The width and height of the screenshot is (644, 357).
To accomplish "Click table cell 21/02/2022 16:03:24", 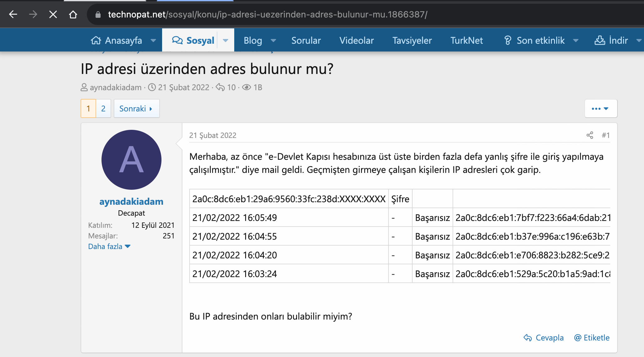I will pyautogui.click(x=289, y=274).
